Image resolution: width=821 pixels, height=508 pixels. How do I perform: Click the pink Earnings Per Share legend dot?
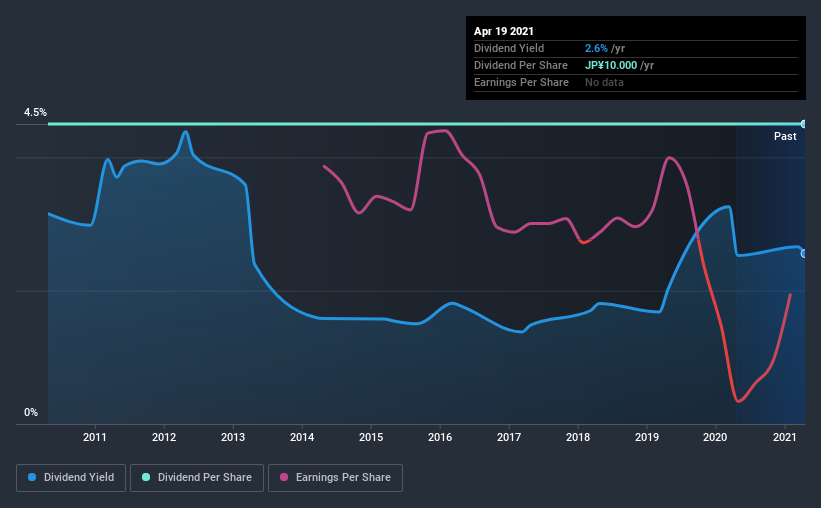(284, 477)
